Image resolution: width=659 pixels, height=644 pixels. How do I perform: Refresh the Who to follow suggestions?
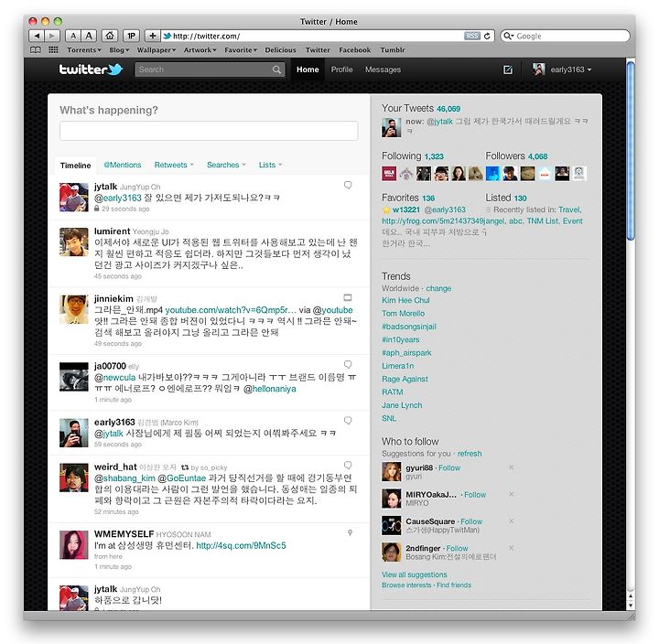pos(470,454)
